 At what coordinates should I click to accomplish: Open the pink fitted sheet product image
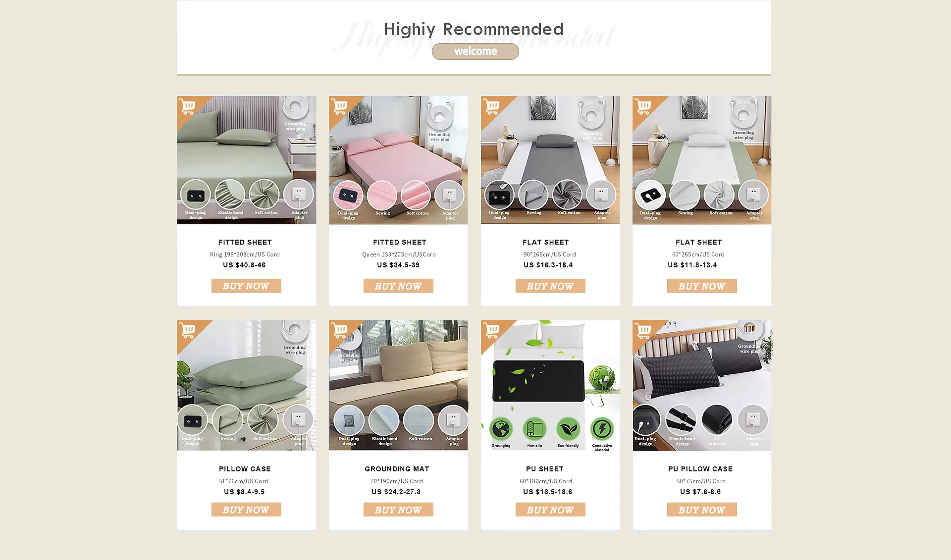click(398, 160)
